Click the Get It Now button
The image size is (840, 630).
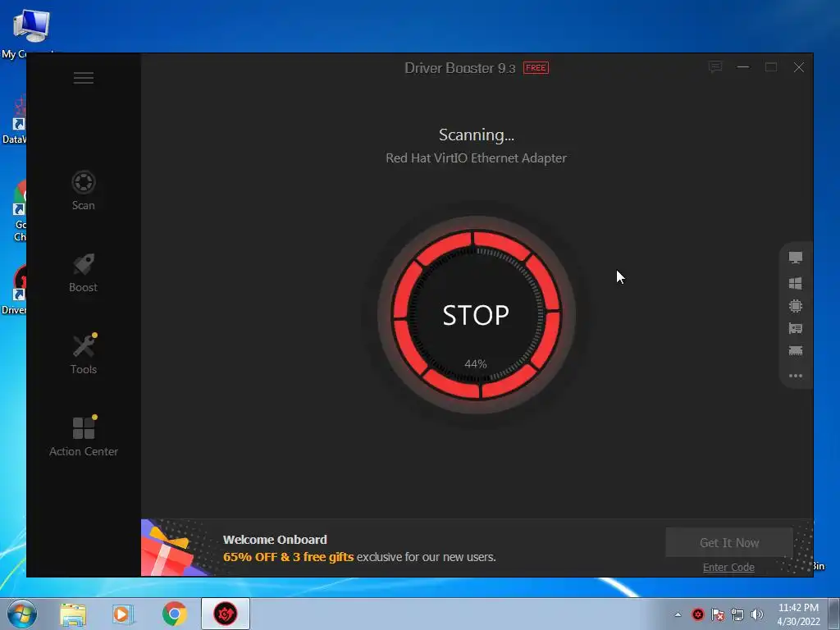[x=729, y=543]
